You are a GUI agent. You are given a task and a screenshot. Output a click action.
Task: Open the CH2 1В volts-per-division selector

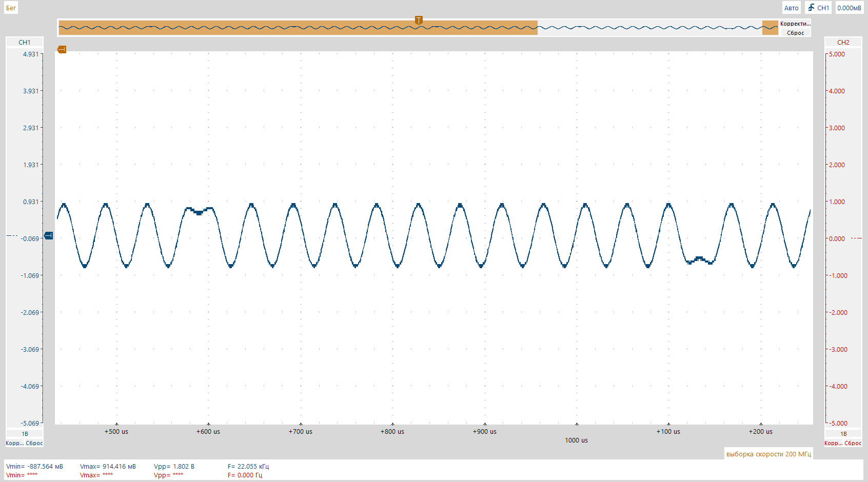coord(843,434)
